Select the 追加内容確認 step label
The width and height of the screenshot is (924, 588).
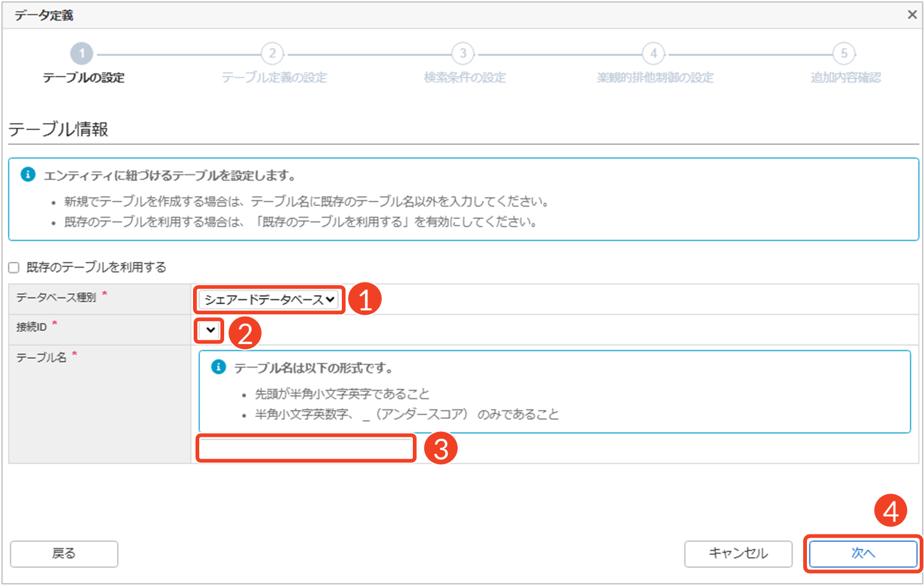pos(845,78)
